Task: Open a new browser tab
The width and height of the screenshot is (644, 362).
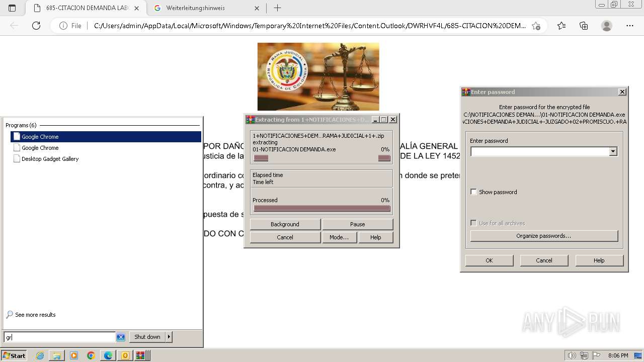Action: tap(277, 8)
